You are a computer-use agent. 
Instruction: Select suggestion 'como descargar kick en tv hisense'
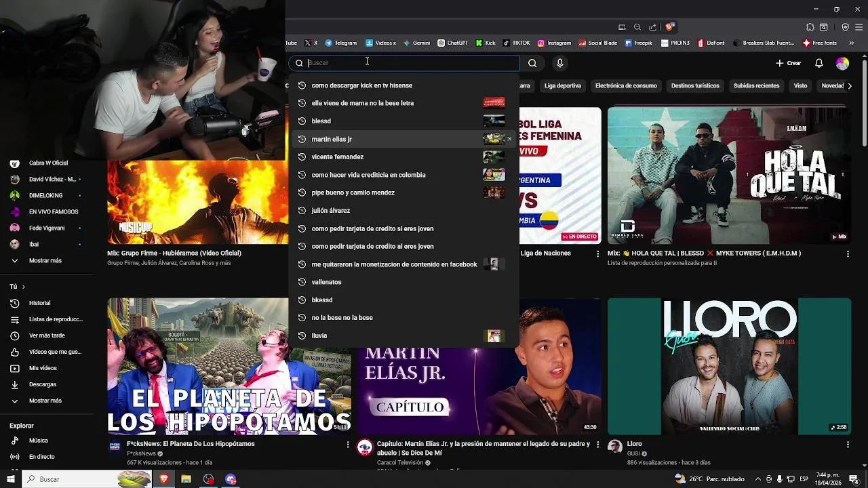coord(404,85)
